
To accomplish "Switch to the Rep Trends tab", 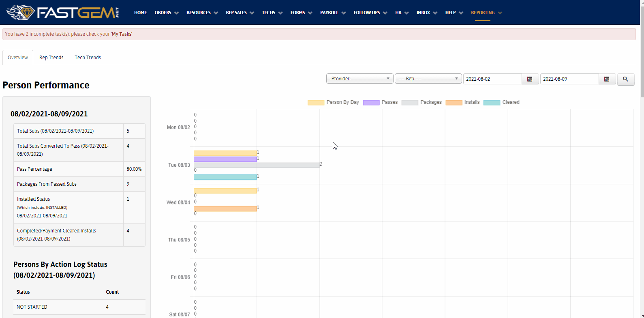I will 51,58.
